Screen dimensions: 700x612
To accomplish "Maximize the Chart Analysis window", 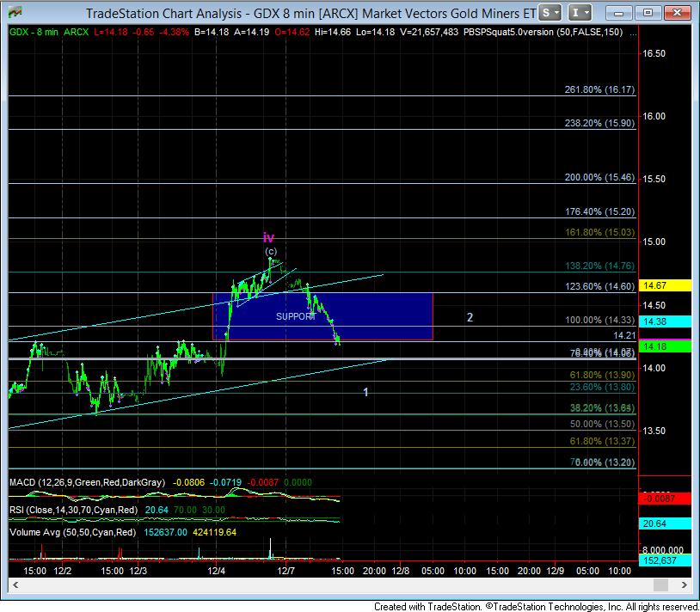I will [x=648, y=13].
